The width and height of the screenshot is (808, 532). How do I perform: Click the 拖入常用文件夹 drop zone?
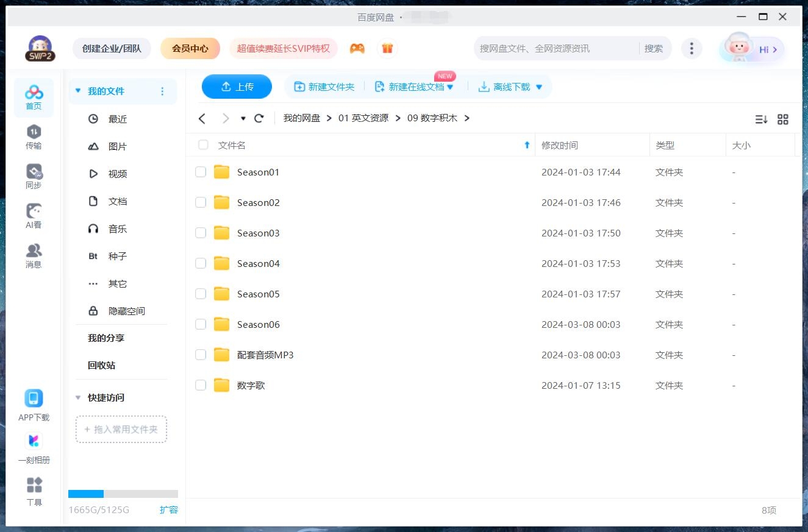coord(121,429)
